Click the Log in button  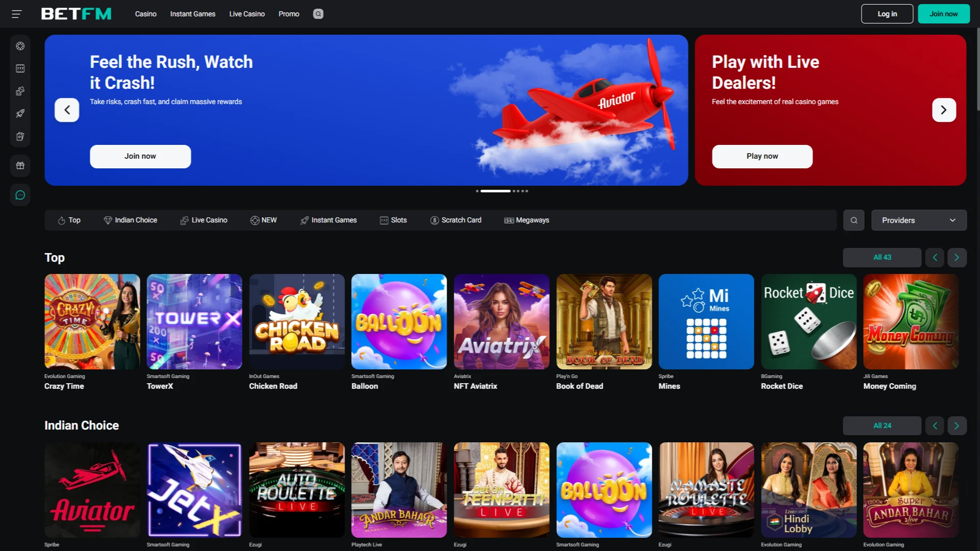pyautogui.click(x=887, y=14)
